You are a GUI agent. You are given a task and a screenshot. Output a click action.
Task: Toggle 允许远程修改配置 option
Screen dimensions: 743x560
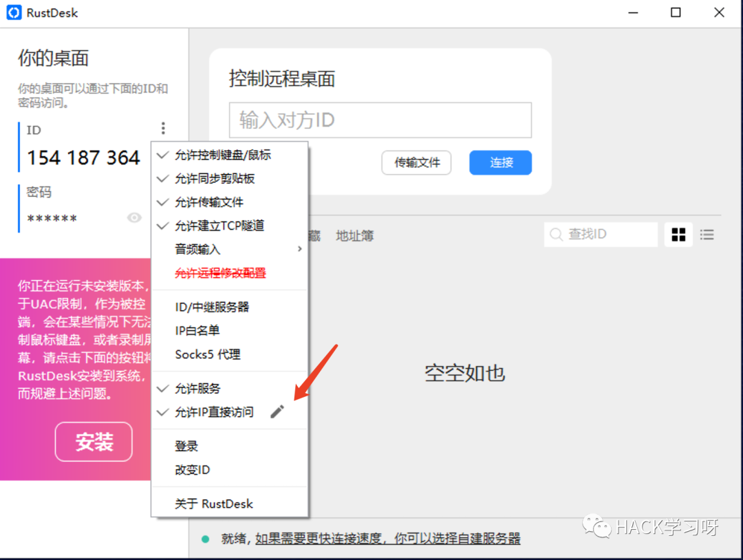pos(230,273)
